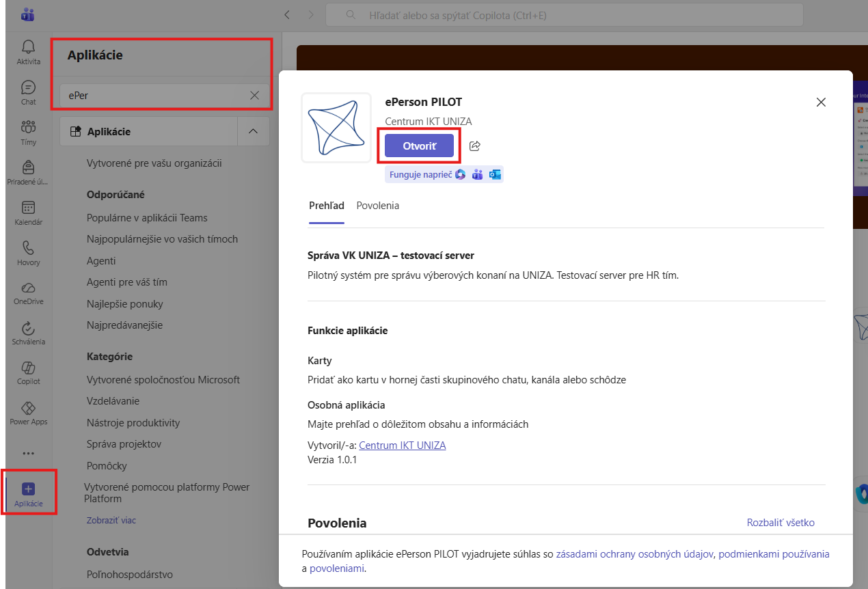Open podmienkami používania link
The image size is (868, 589).
[774, 554]
